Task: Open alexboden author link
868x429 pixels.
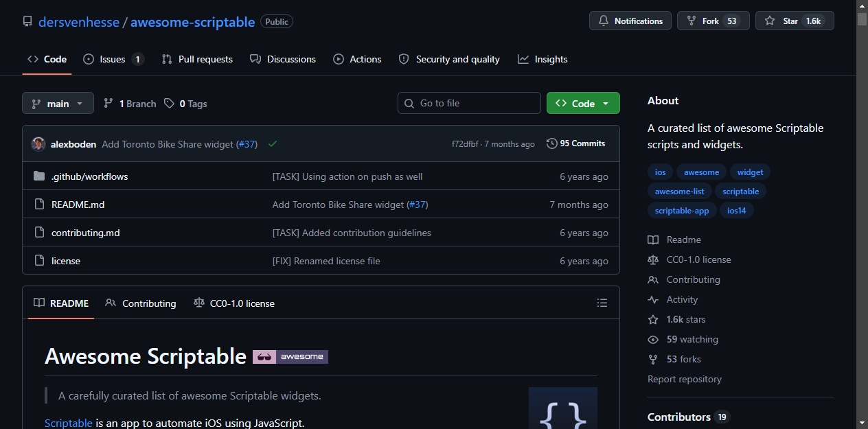Action: (73, 144)
